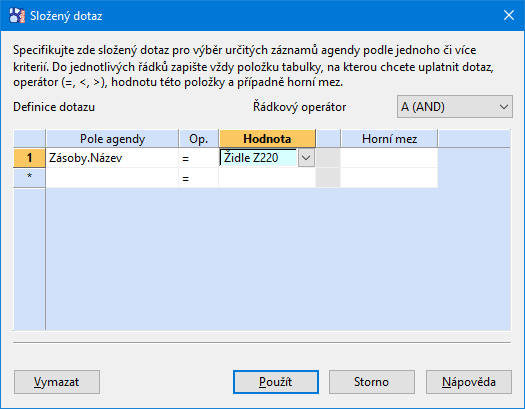This screenshot has height=409, width=525.
Task: Select the Horní mez column header
Action: click(x=389, y=139)
